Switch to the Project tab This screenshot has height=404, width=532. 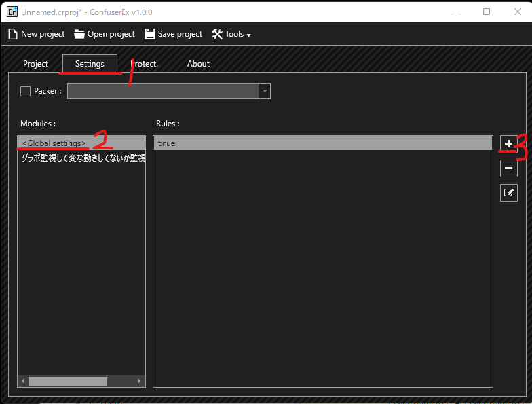(x=35, y=64)
